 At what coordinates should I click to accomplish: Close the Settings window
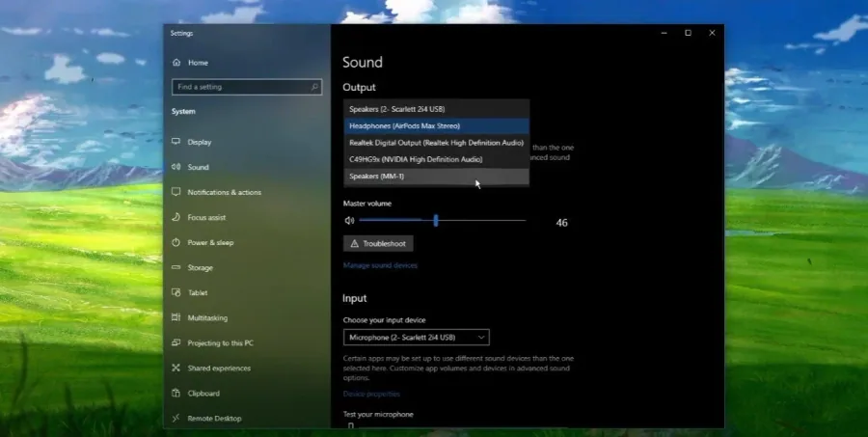(x=712, y=33)
